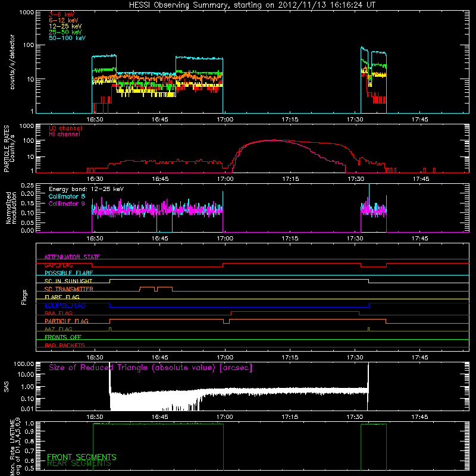This screenshot has width=476, height=476.
Task: Click the Energy band: 12-25 keV label
Action: pos(86,189)
